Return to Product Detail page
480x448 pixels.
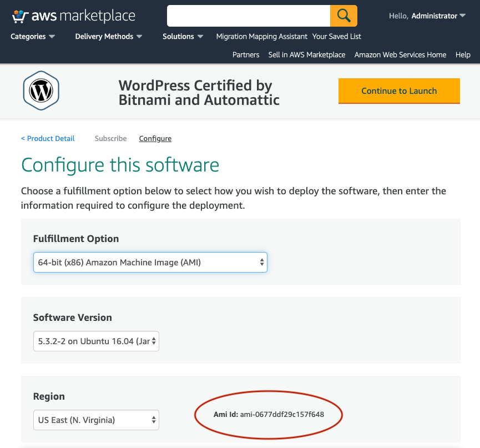point(48,138)
